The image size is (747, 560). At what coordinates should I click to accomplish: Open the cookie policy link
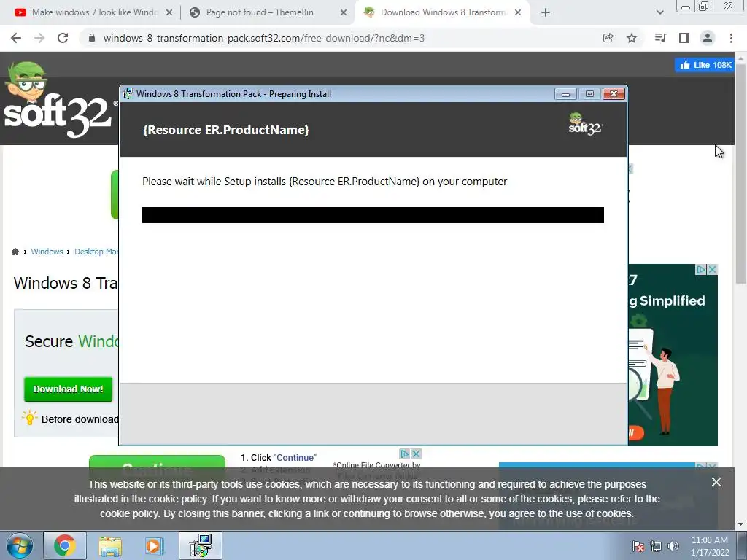[128, 514]
